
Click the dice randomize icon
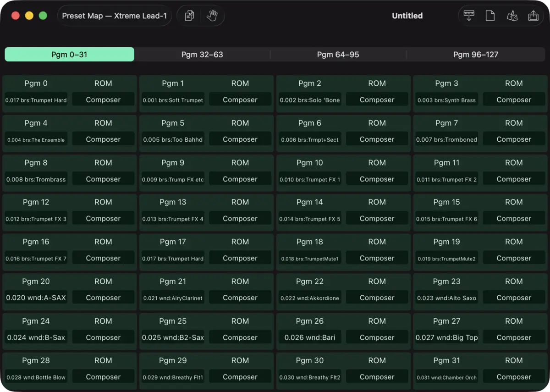(x=512, y=16)
